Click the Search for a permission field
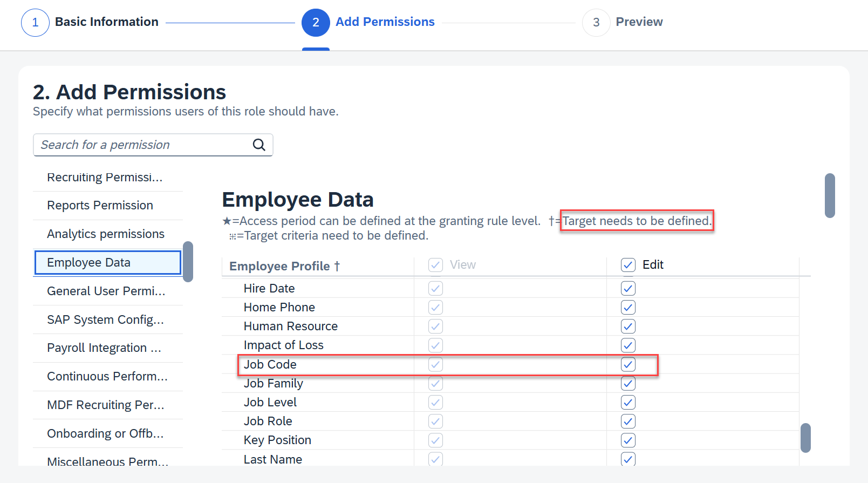Screen dimensions: 868x483 pyautogui.click(x=153, y=145)
